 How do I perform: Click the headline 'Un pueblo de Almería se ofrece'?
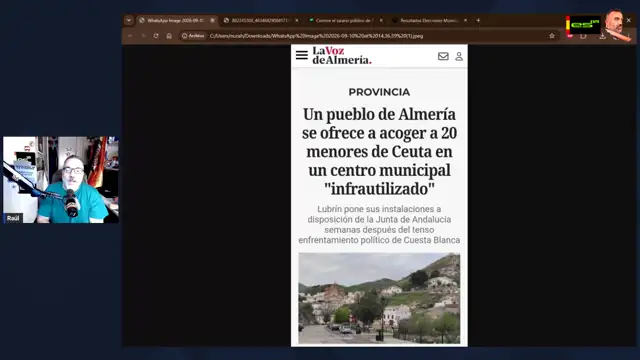pos(379,151)
